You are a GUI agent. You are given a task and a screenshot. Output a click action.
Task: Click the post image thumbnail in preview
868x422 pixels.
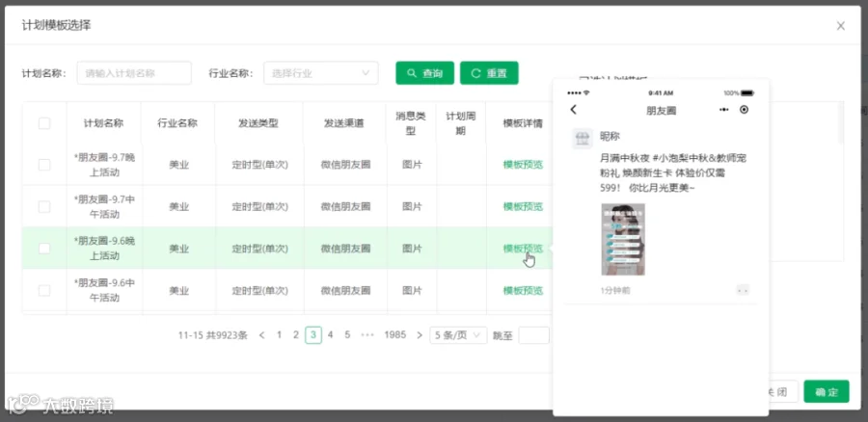[x=623, y=240]
